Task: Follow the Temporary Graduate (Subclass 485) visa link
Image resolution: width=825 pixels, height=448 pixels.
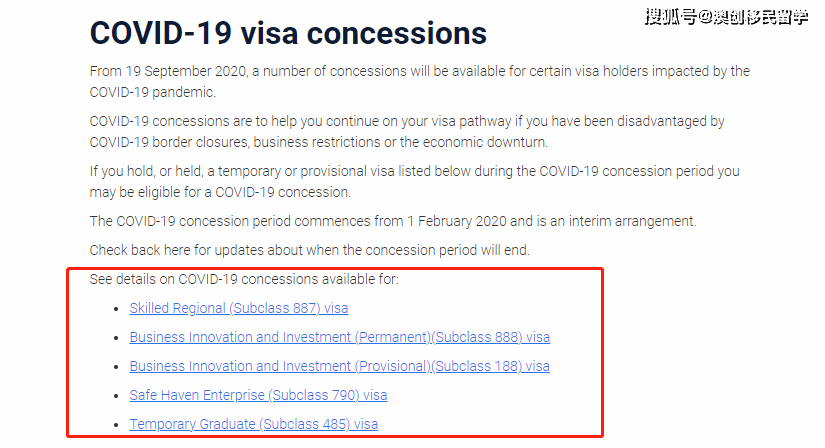Action: pyautogui.click(x=254, y=424)
